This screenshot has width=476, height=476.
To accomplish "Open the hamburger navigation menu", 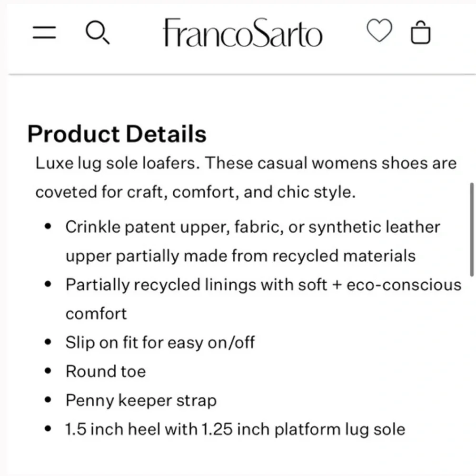I will [43, 32].
